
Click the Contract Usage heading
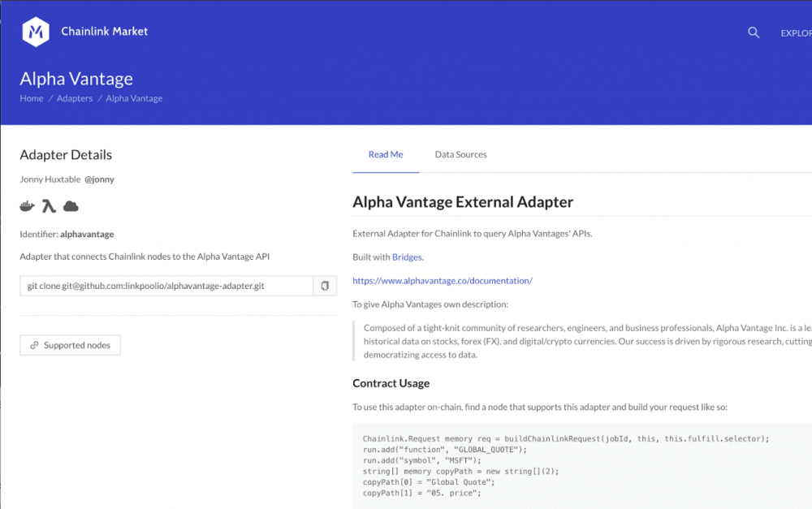(x=391, y=383)
